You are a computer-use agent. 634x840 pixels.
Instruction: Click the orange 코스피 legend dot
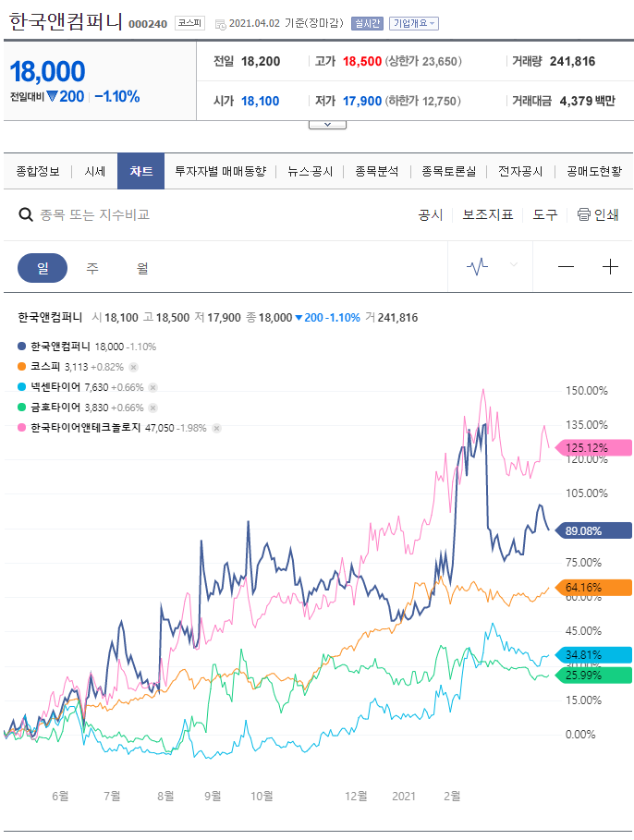[x=22, y=367]
